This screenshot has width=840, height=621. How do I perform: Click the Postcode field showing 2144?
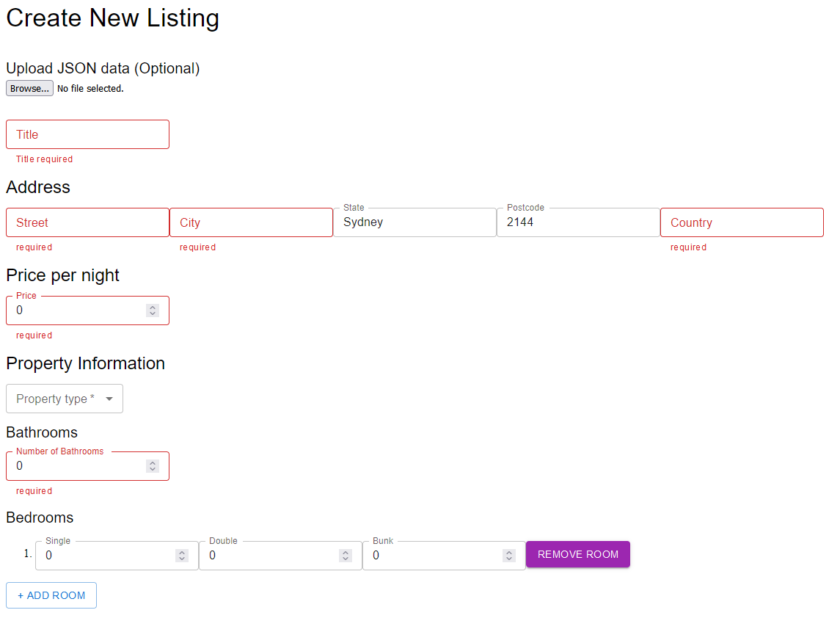click(578, 222)
